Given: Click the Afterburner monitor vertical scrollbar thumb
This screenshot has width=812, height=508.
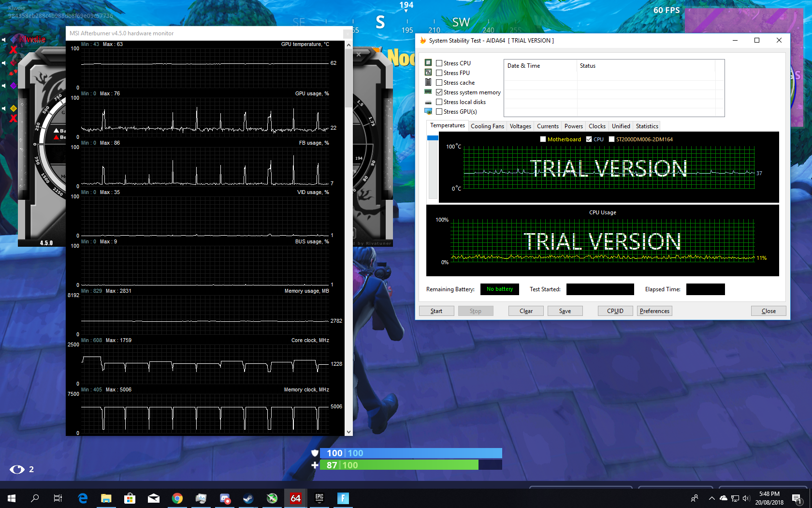Looking at the screenshot, I should (x=348, y=78).
